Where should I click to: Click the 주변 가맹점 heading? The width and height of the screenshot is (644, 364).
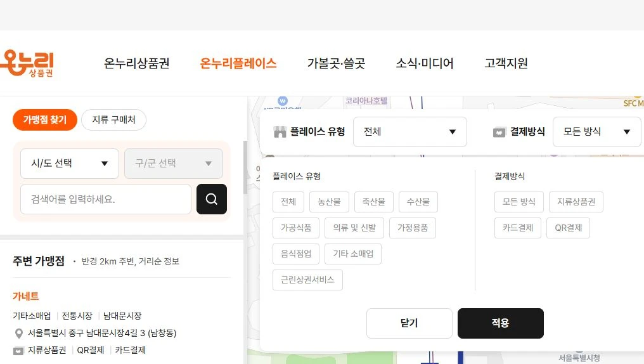pos(39,261)
